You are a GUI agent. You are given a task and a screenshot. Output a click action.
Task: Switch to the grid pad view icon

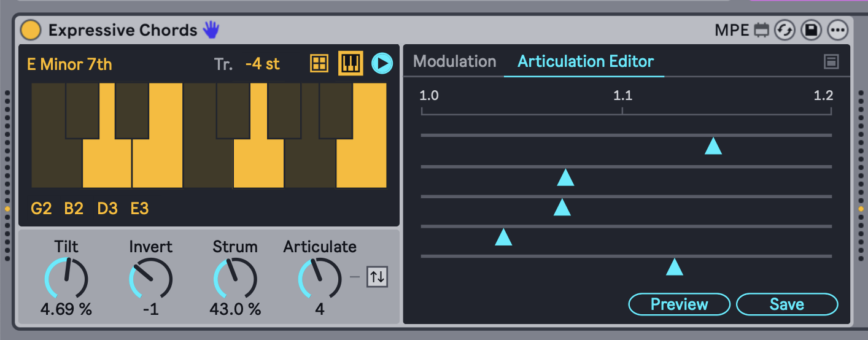[319, 63]
